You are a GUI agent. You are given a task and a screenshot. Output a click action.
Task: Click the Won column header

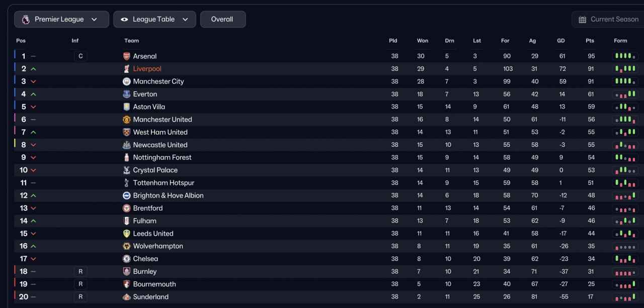point(423,41)
